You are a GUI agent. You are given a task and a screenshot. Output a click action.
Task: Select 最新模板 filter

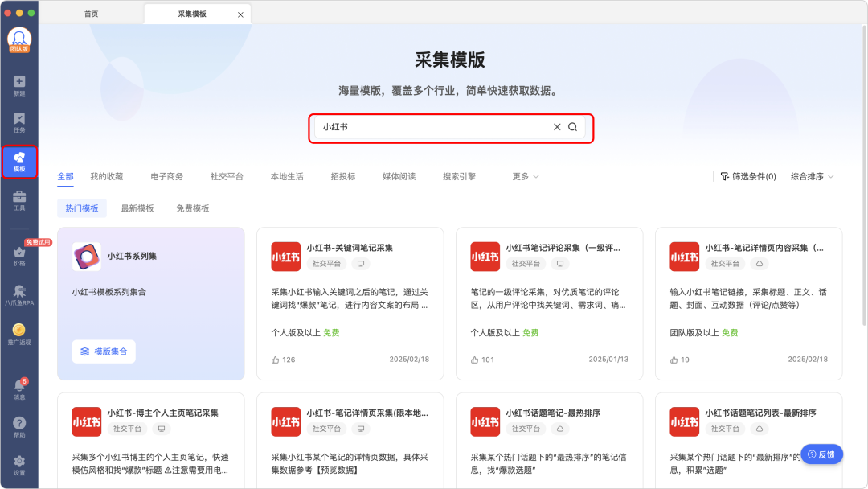click(137, 208)
